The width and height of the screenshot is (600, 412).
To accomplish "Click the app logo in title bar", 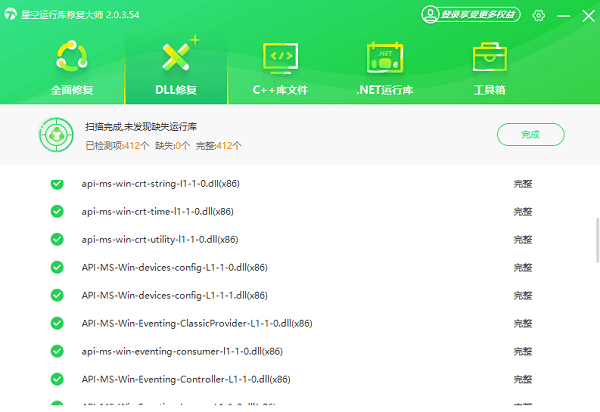I will [x=11, y=14].
